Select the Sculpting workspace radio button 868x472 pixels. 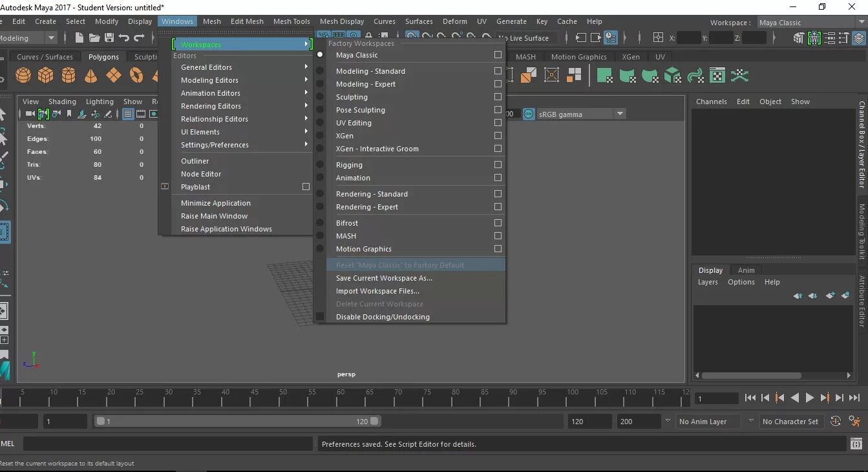point(320,97)
